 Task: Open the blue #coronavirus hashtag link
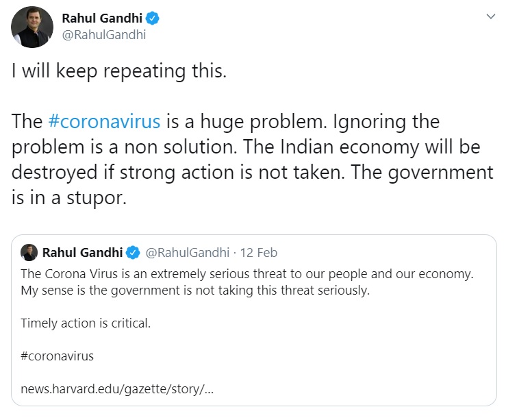[x=105, y=122]
